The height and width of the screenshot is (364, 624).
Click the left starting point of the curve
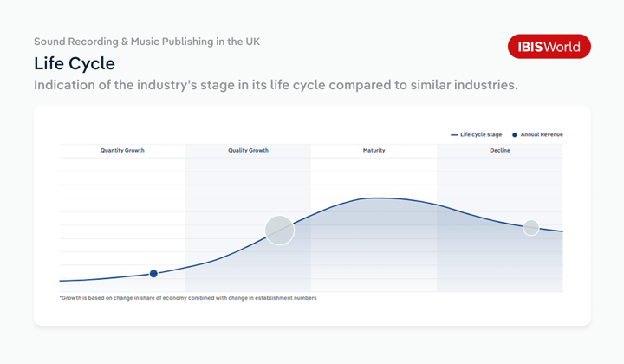tap(61, 281)
